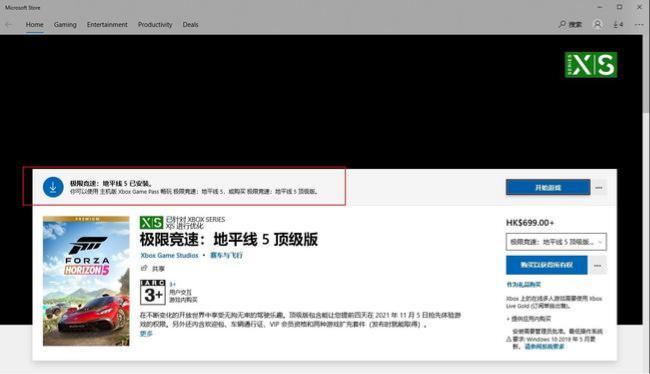The width and height of the screenshot is (650, 374).
Task: Expand description with the more link
Action: [146, 333]
